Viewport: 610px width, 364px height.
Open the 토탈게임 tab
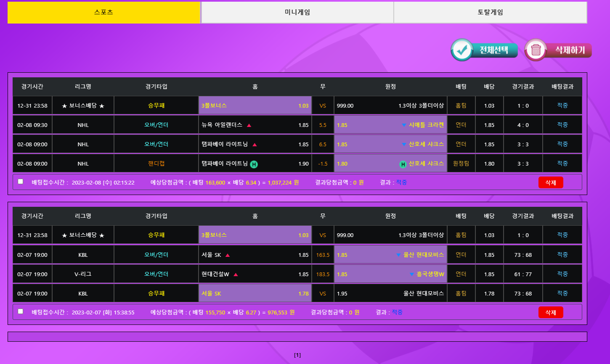point(490,12)
